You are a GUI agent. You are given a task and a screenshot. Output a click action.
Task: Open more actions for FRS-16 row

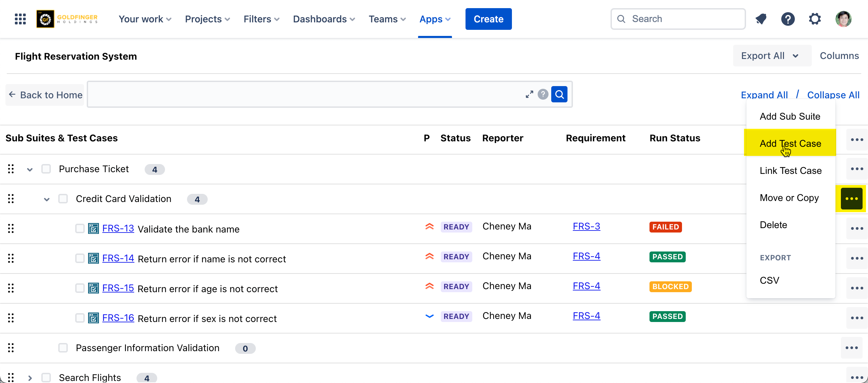(x=856, y=318)
